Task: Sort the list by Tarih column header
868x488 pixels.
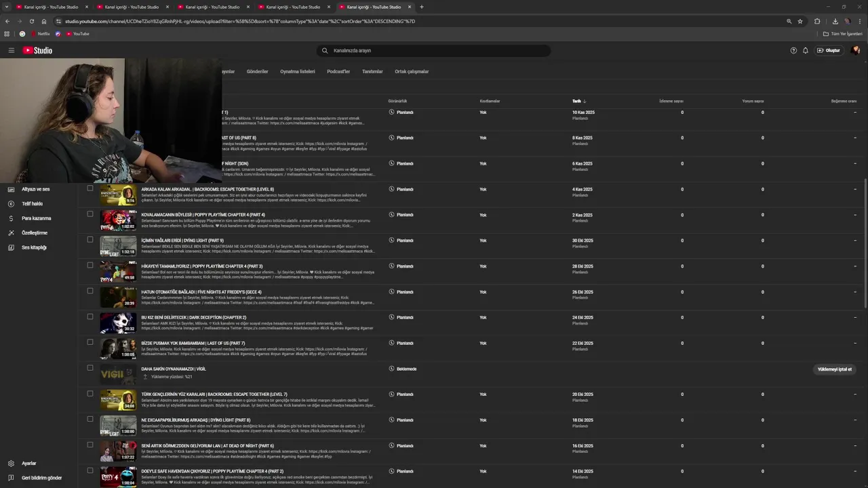Action: pyautogui.click(x=578, y=101)
